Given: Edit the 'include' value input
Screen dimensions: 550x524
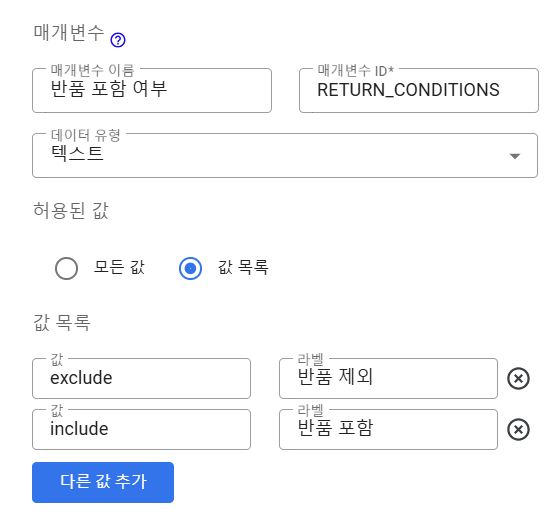Looking at the screenshot, I should click(141, 429).
